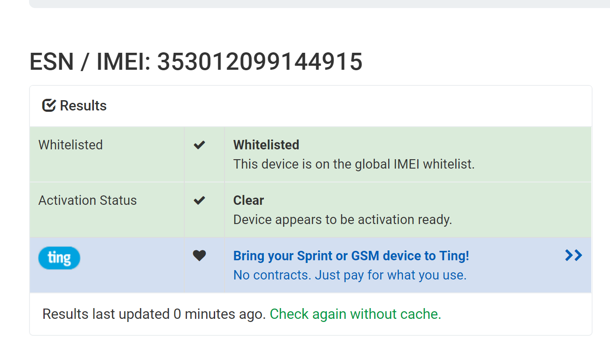
Task: Click the blue Ting promotion row background
Action: pos(311,265)
